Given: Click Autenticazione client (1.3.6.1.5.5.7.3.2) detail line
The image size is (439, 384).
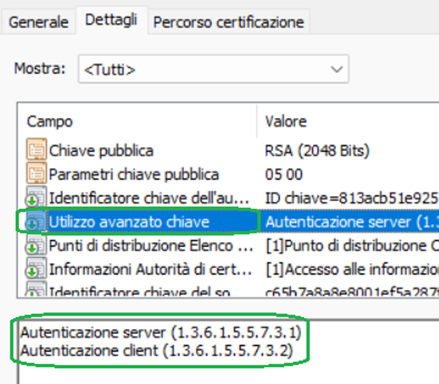Looking at the screenshot, I should (x=156, y=350).
